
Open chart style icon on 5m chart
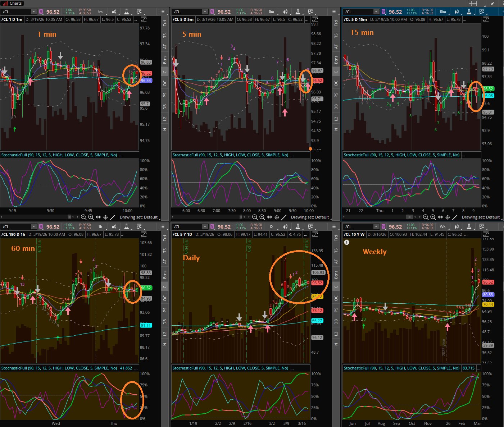tap(285, 12)
